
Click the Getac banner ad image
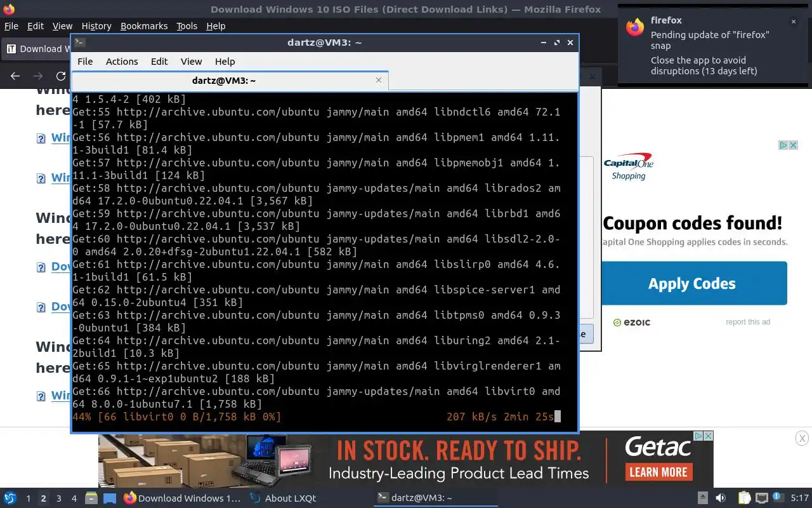pyautogui.click(x=406, y=459)
